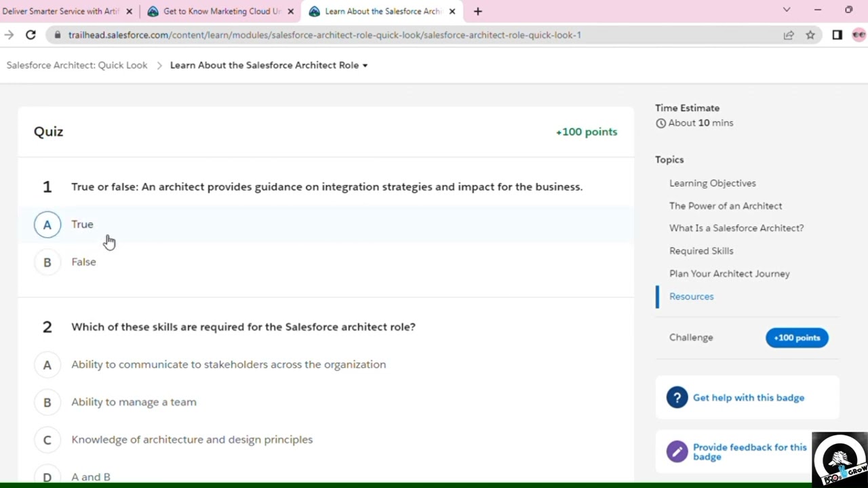Click question 2 text about required skills
Screen dimensions: 868x488
[243, 327]
